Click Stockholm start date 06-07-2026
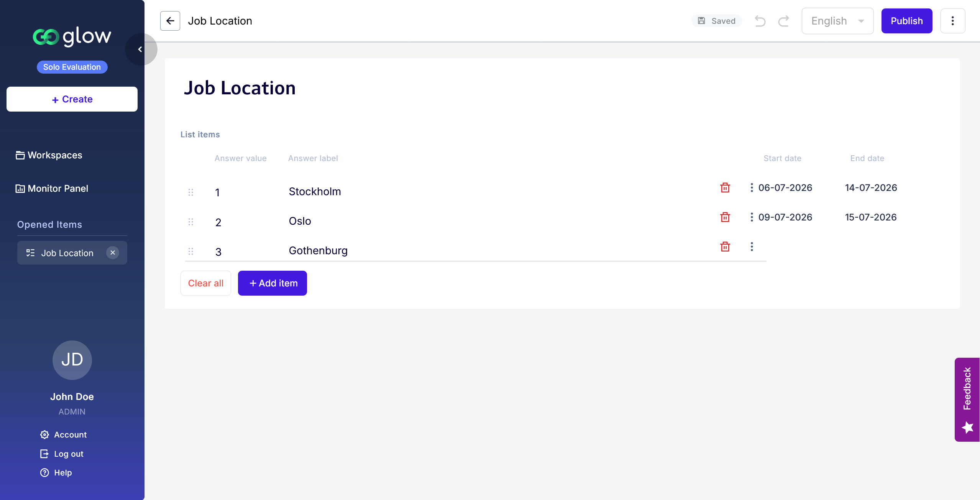 (x=785, y=188)
